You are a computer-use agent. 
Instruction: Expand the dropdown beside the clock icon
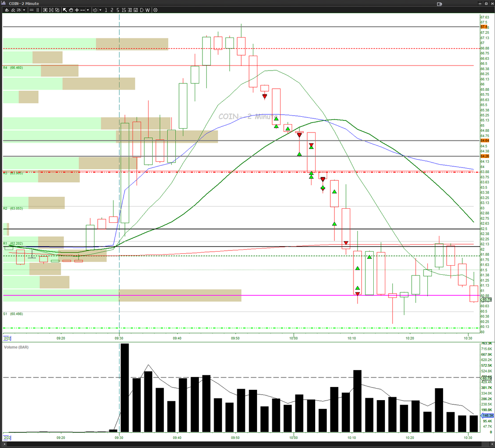coord(100,10)
